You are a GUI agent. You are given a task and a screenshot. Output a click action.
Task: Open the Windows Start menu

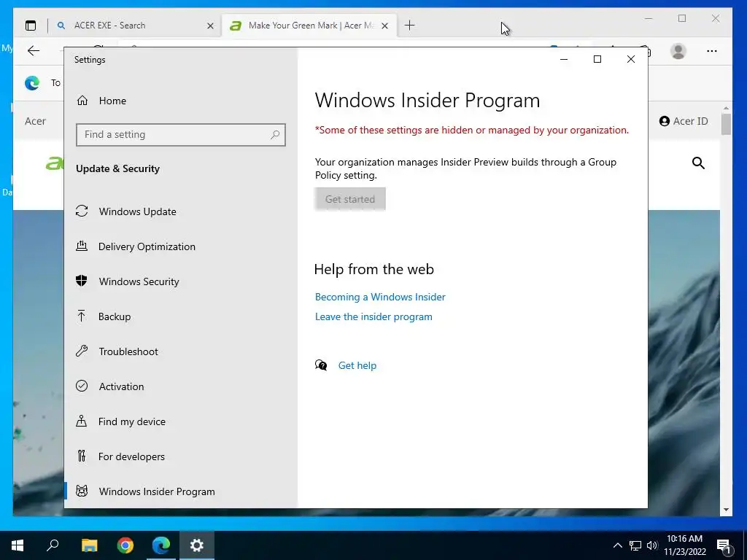[18, 545]
